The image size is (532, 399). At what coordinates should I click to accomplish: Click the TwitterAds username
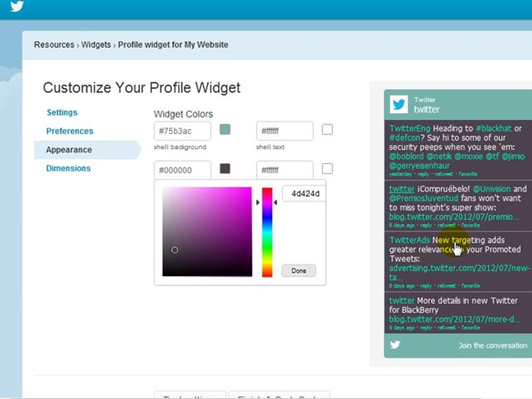tap(410, 240)
